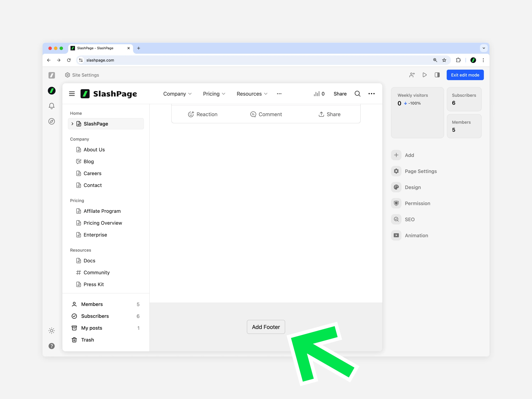Click Share below the post
This screenshot has width=532, height=399.
click(329, 115)
